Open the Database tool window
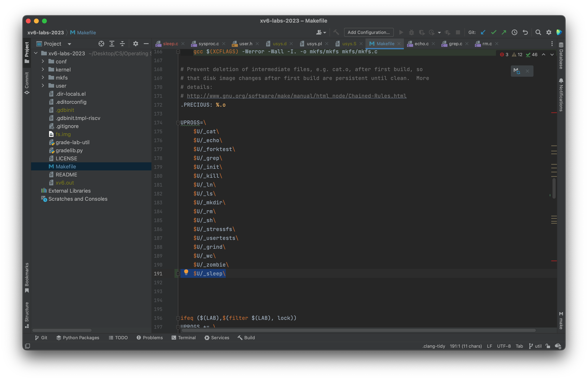 click(561, 57)
